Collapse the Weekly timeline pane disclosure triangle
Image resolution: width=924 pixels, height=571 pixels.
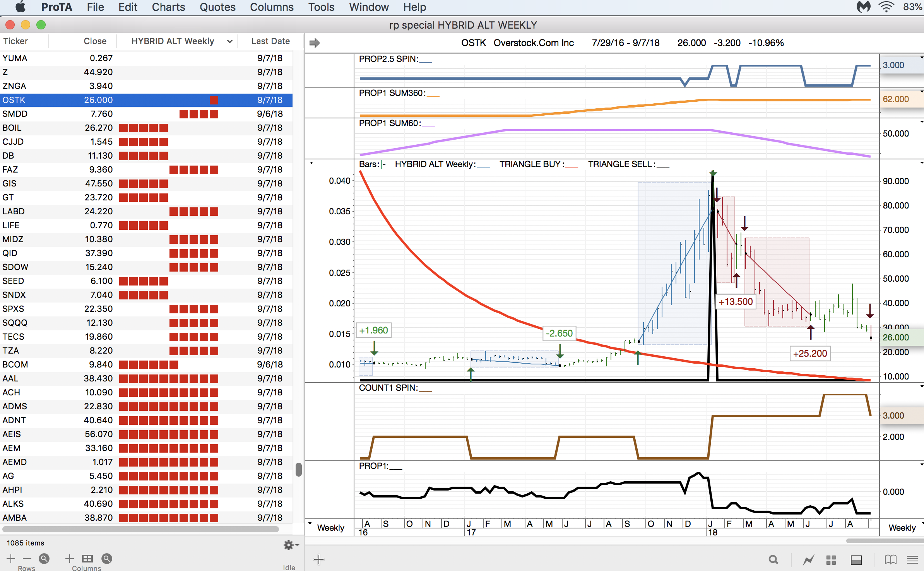310,522
